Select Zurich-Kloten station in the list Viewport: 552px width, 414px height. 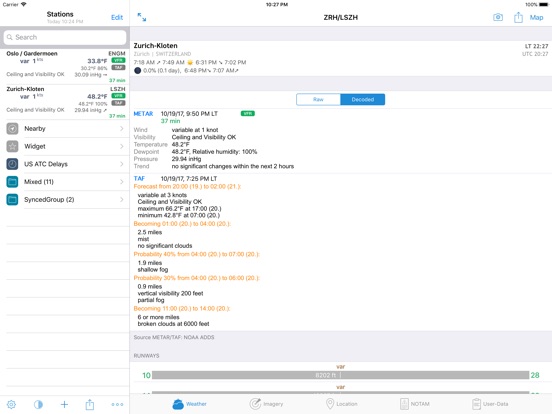point(65,102)
